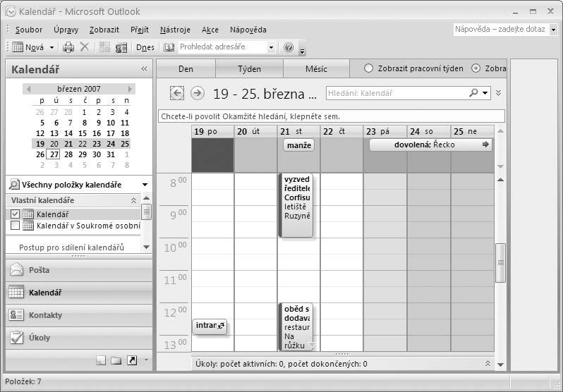This screenshot has width=563, height=392.
Task: Click the calendar view icon beside Dnes
Action: point(121,47)
